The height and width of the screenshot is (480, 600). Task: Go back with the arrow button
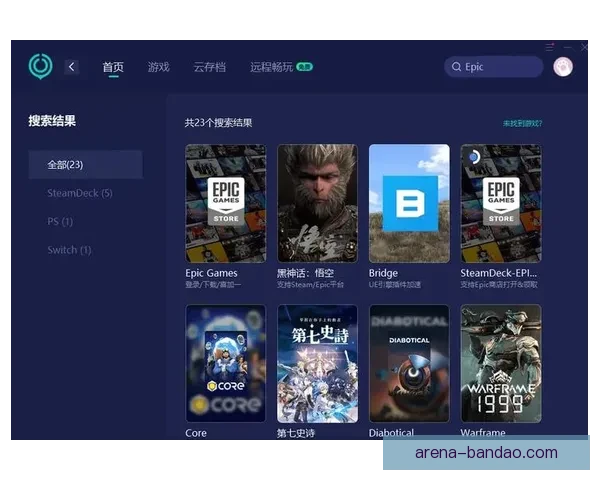pos(72,67)
